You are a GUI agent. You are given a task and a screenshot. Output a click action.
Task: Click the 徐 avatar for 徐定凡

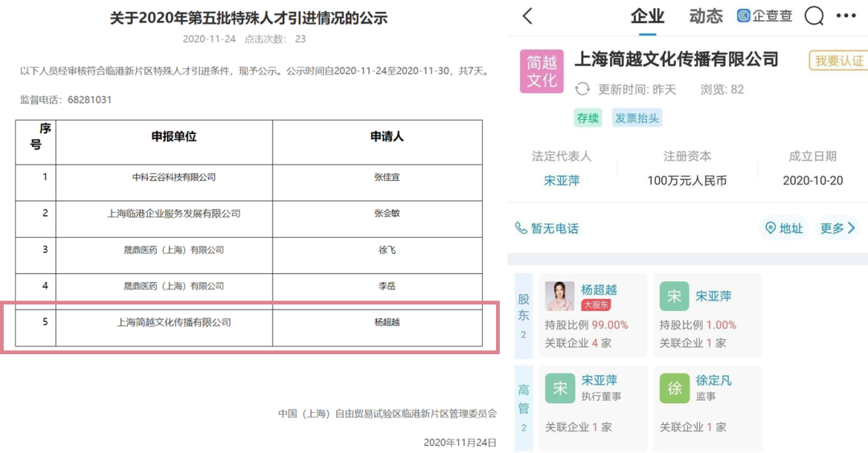[x=674, y=388]
